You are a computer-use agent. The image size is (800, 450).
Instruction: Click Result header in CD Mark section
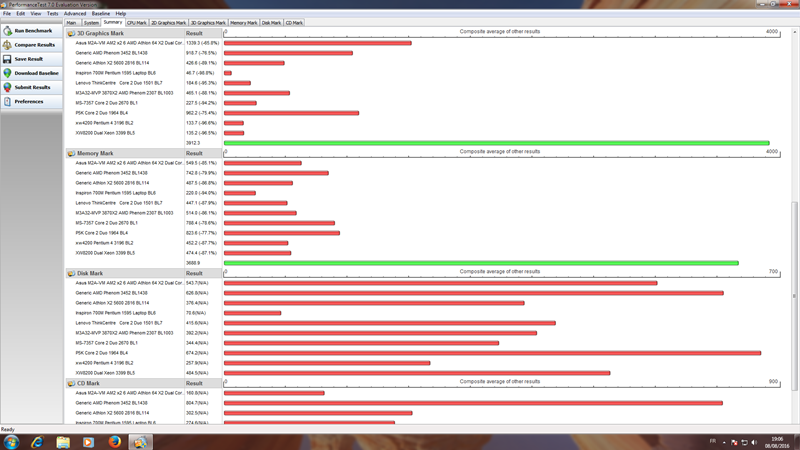[203, 383]
